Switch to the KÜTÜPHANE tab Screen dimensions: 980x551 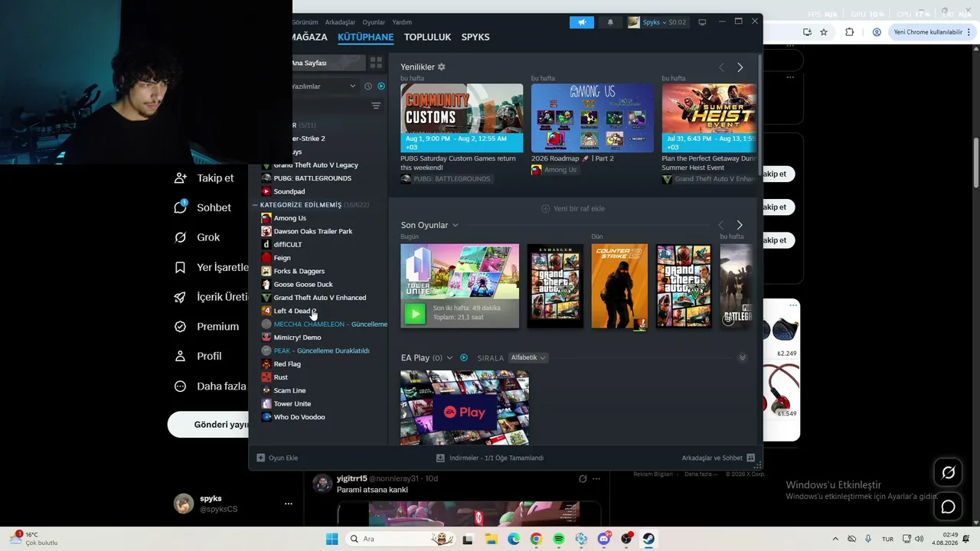(x=366, y=37)
